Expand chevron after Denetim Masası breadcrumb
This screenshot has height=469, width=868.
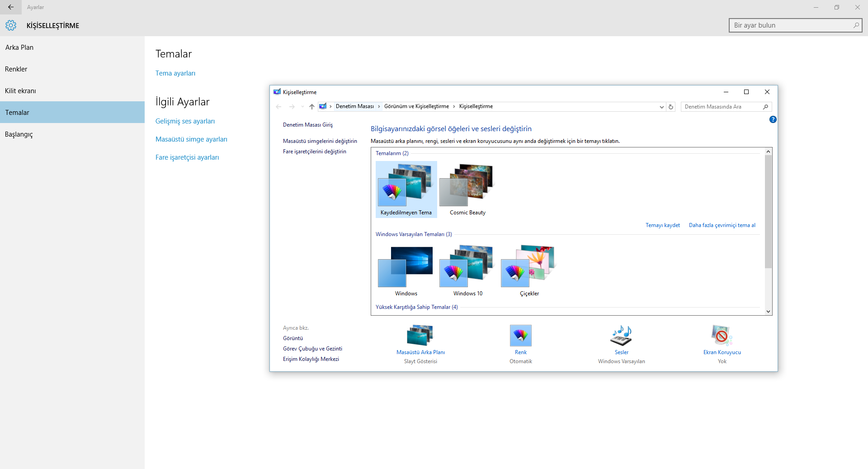(379, 106)
